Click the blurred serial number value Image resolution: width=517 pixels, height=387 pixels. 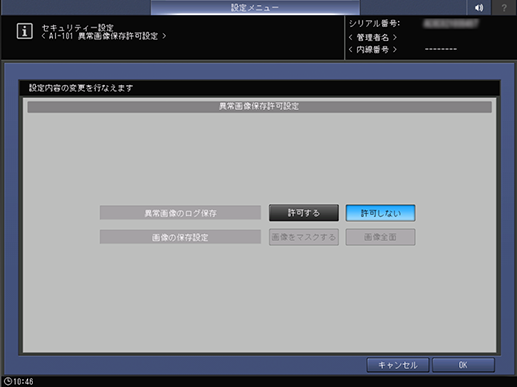coord(451,24)
